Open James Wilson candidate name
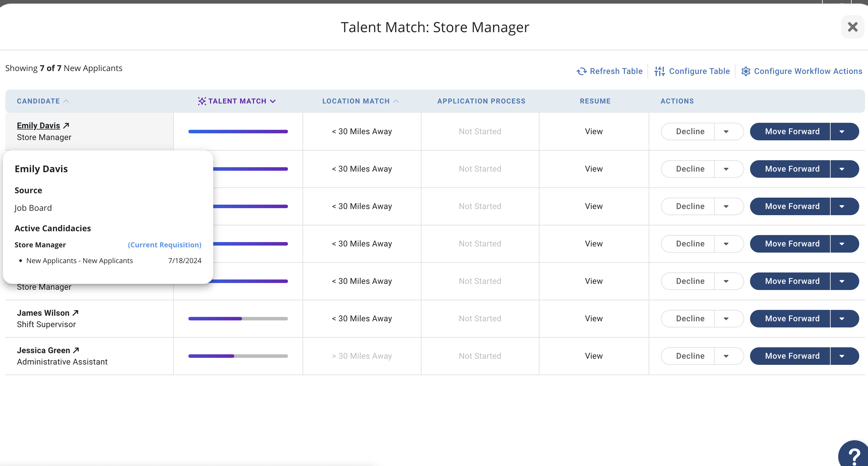 [43, 313]
